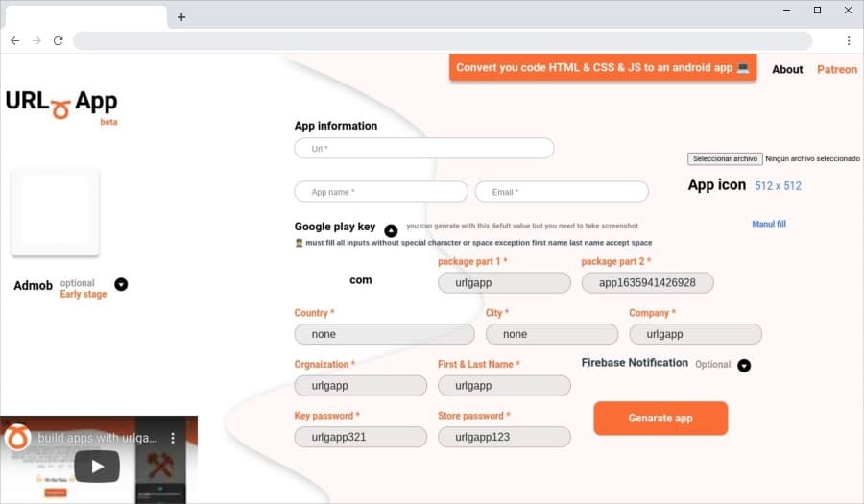This screenshot has width=864, height=504.
Task: Click the app icon preview box
Action: pyautogui.click(x=55, y=212)
